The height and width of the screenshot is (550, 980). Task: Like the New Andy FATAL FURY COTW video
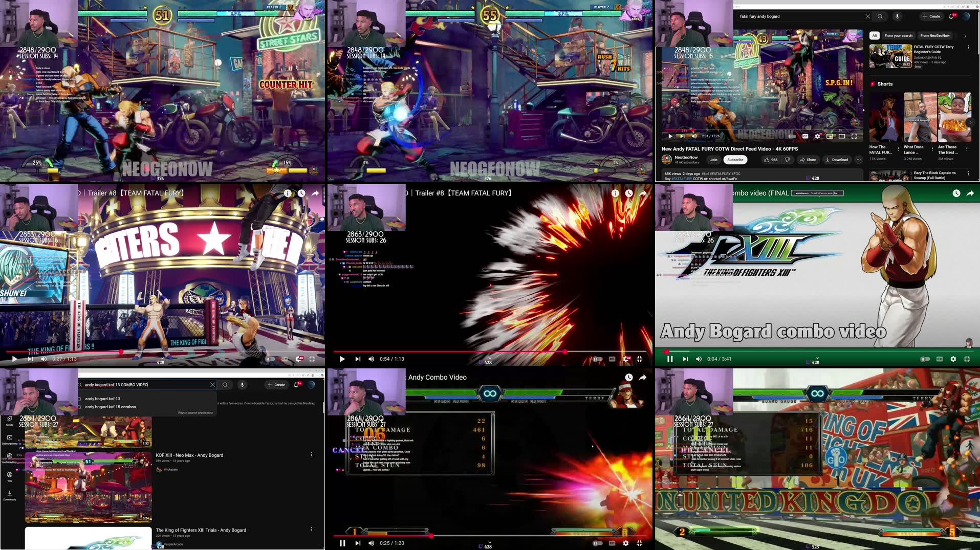point(771,160)
